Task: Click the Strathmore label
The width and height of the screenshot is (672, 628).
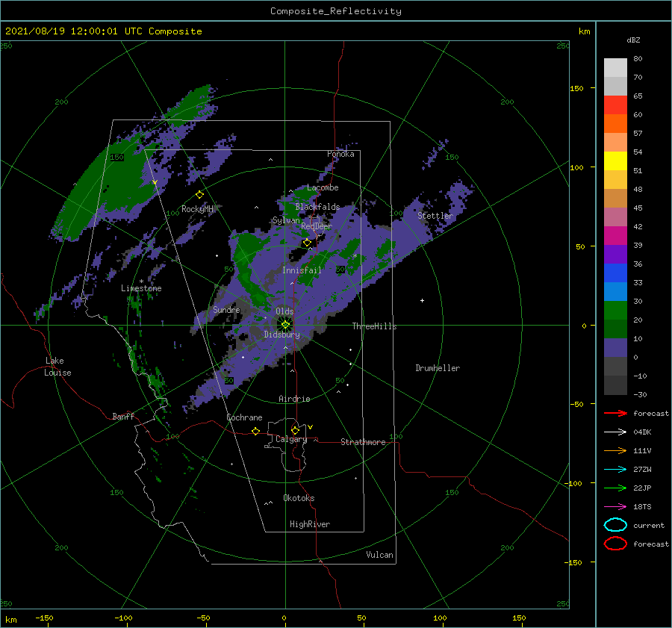Action: (363, 442)
